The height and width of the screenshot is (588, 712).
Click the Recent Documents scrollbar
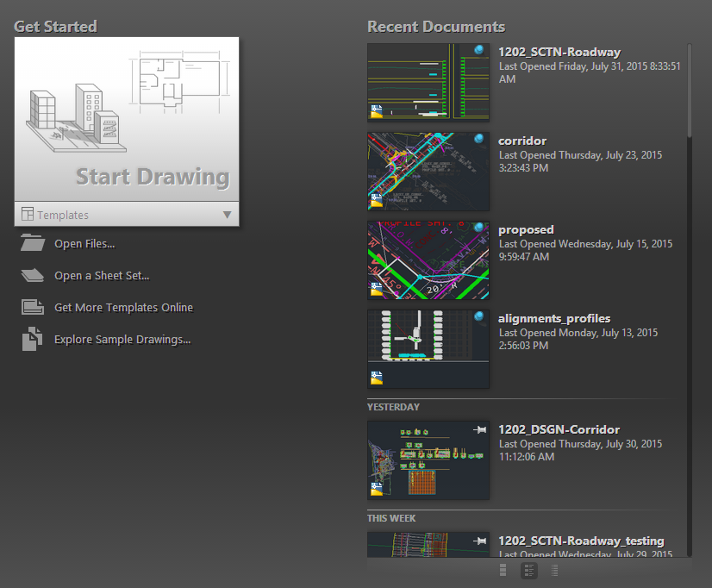(x=690, y=91)
